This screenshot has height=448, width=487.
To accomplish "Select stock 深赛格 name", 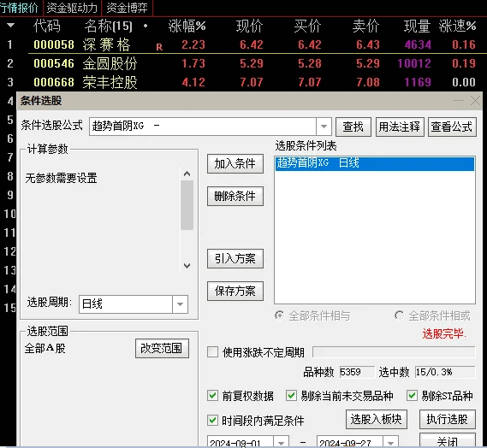I will tap(106, 44).
